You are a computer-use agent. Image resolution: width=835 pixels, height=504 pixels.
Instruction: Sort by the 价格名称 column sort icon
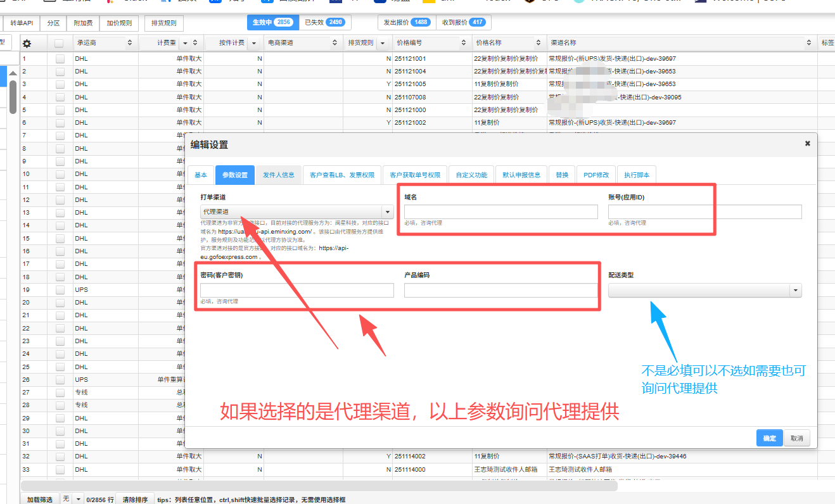point(539,43)
